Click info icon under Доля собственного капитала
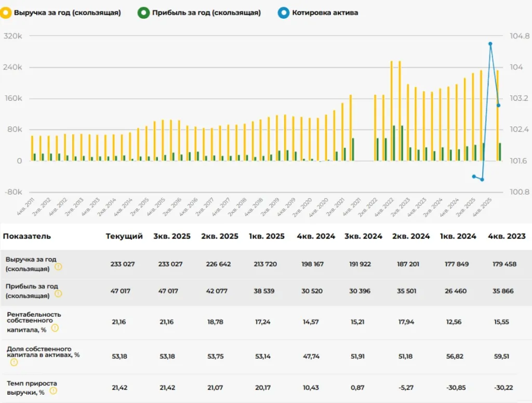 (14, 362)
